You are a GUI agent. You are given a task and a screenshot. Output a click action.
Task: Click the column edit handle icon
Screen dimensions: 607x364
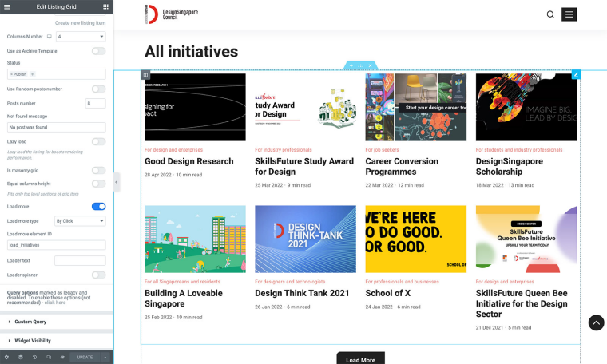point(145,74)
